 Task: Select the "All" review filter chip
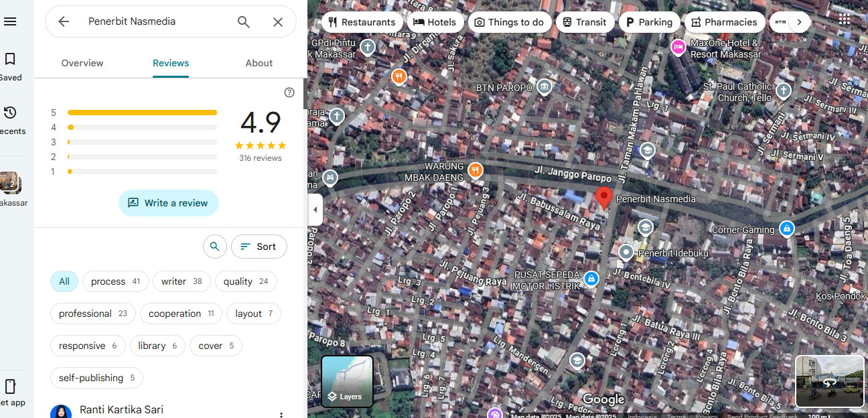click(x=64, y=281)
